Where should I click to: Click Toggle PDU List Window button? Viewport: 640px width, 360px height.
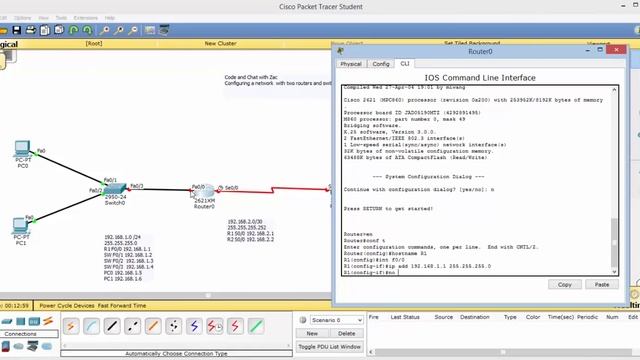click(329, 347)
